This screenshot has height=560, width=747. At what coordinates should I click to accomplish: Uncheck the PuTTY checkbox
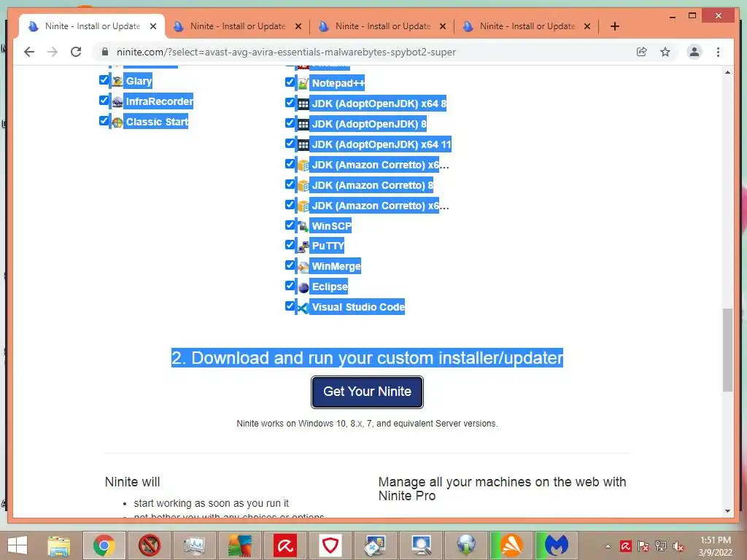[290, 245]
